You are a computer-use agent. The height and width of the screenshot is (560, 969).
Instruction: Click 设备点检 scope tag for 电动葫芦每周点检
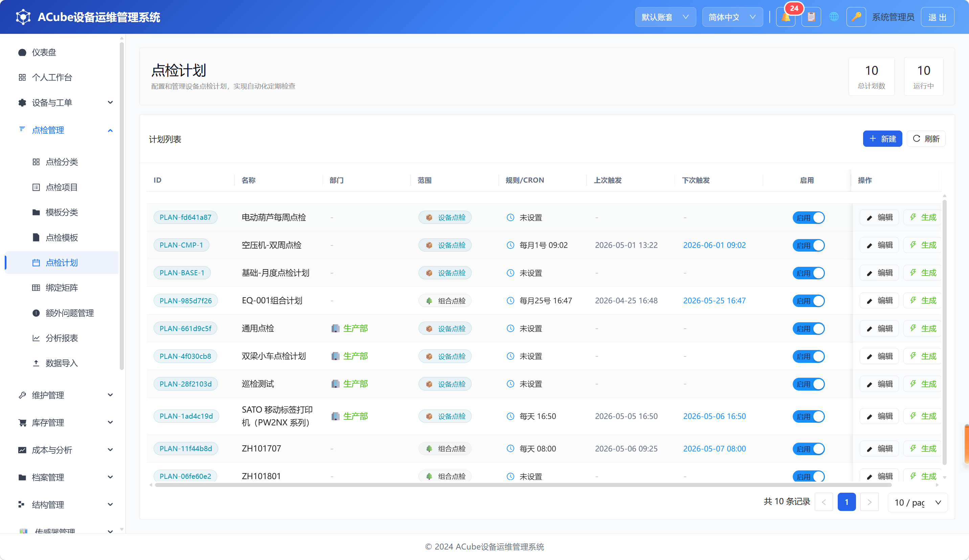[445, 217]
